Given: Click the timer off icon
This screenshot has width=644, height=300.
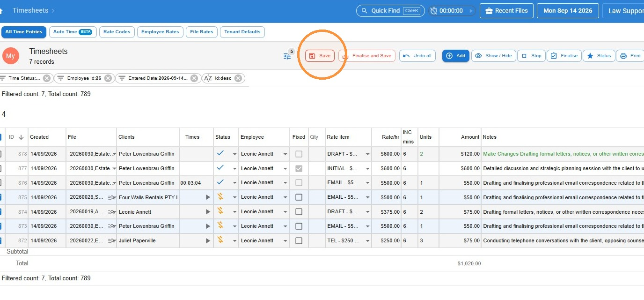Looking at the screenshot, I should point(434,11).
